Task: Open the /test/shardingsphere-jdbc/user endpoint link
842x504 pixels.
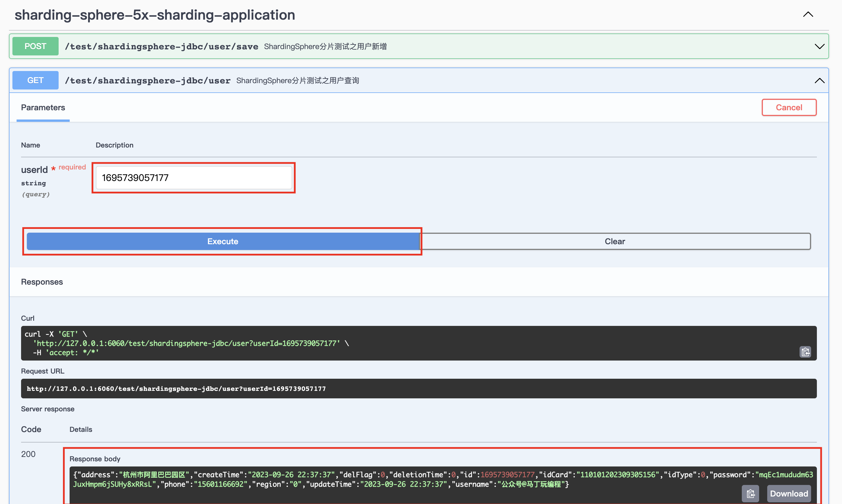Action: (148, 81)
